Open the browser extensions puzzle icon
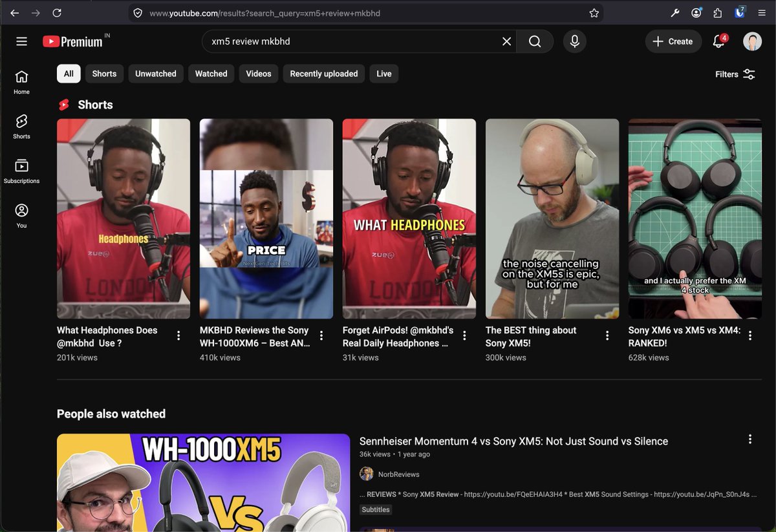Viewport: 776px width, 532px height. pyautogui.click(x=717, y=13)
